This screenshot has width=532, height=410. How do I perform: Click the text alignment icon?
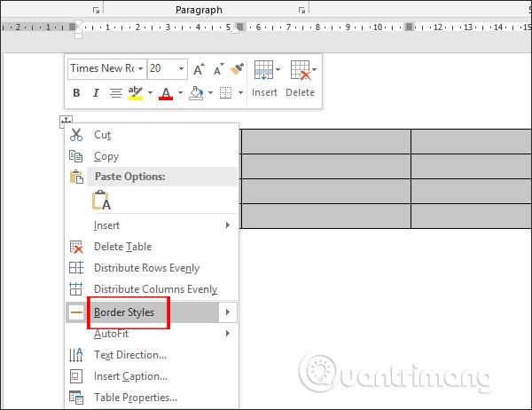[x=115, y=93]
